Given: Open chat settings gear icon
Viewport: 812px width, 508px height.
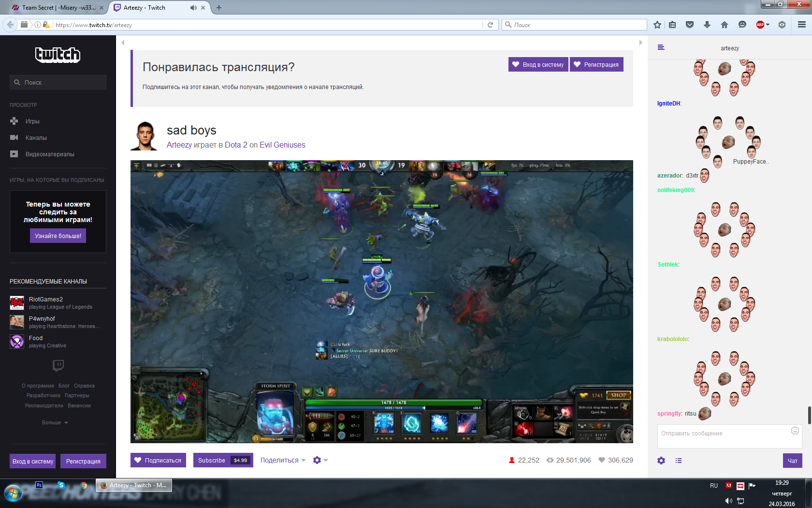Looking at the screenshot, I should 661,461.
